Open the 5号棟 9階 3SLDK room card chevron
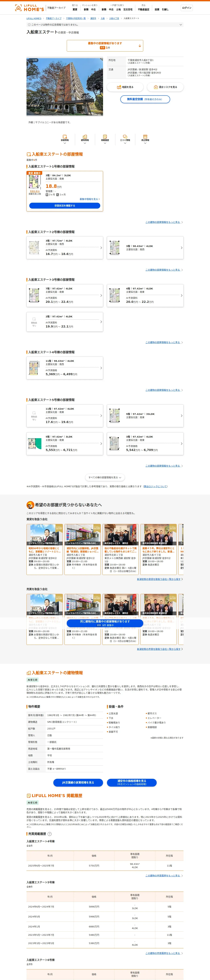Viewport: 210px width, 980px height. point(181,416)
